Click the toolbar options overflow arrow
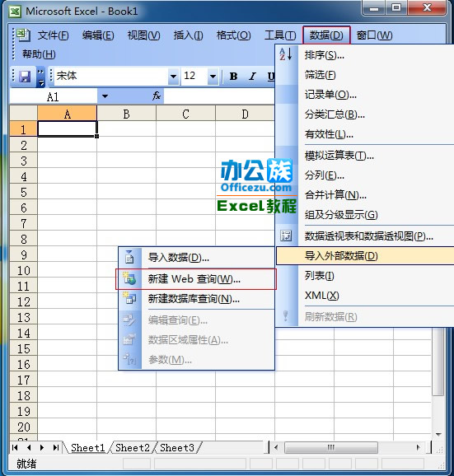Viewport: 454px width, 476px height. coord(40,77)
